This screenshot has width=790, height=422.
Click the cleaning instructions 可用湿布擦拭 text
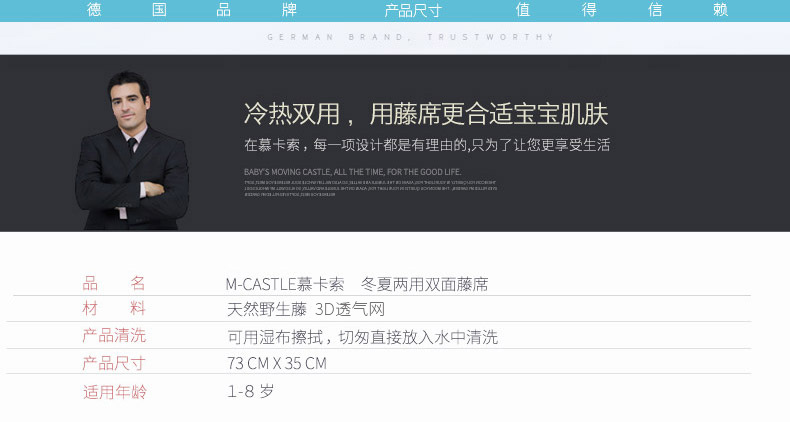click(362, 337)
